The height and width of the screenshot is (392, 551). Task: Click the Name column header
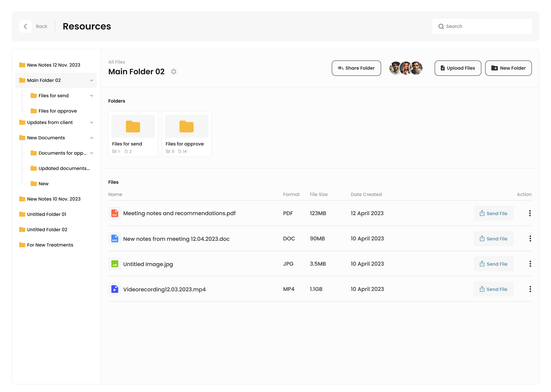coord(115,194)
